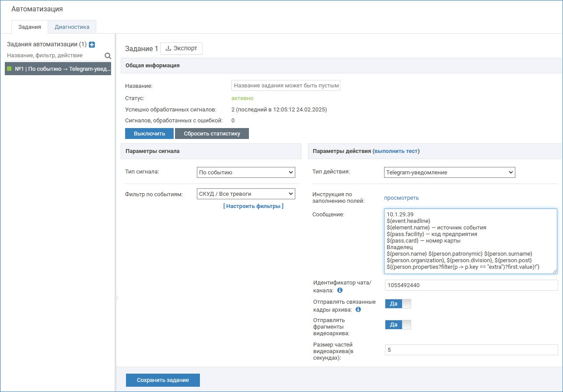The width and height of the screenshot is (563, 392).
Task: Click the выполнить тест link
Action: 396,151
